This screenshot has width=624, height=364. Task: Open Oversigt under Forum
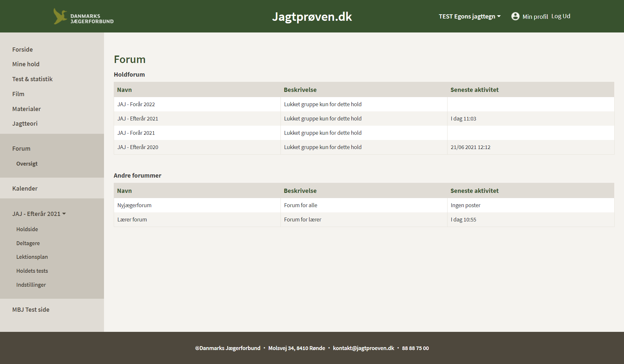[27, 164]
